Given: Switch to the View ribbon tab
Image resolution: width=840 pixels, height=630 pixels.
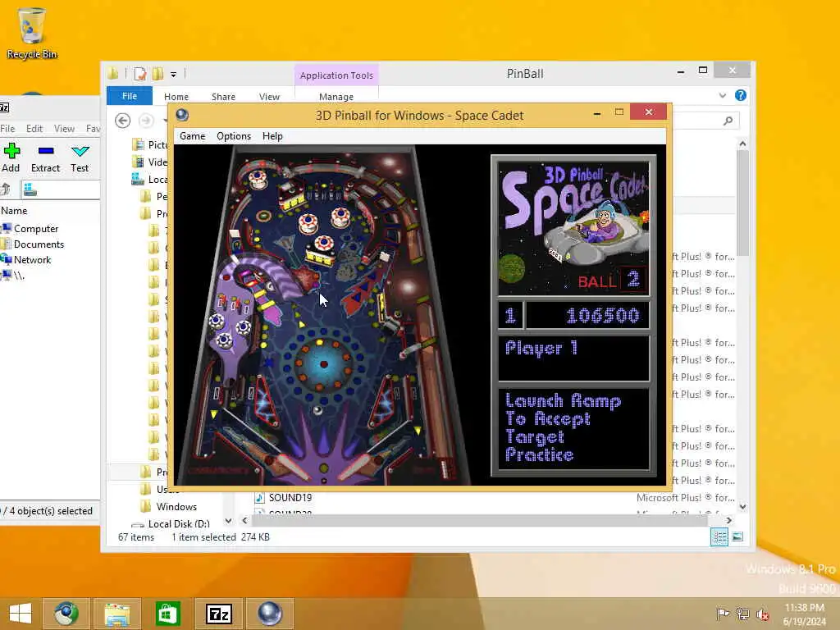Looking at the screenshot, I should point(269,97).
